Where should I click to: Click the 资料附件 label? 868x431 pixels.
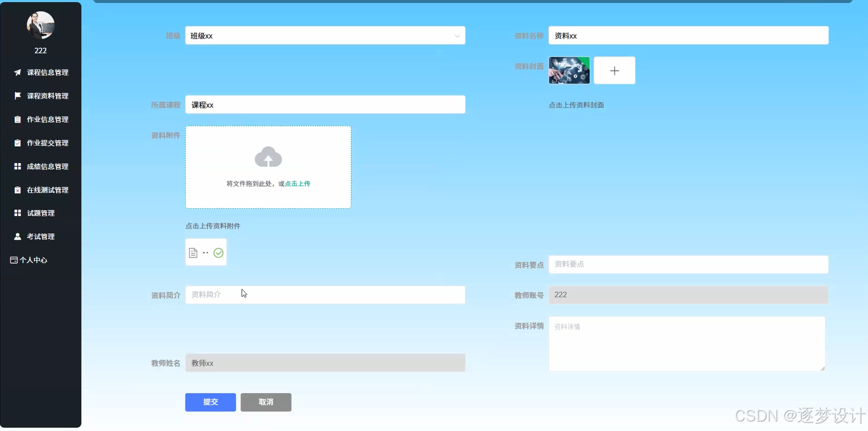(166, 135)
